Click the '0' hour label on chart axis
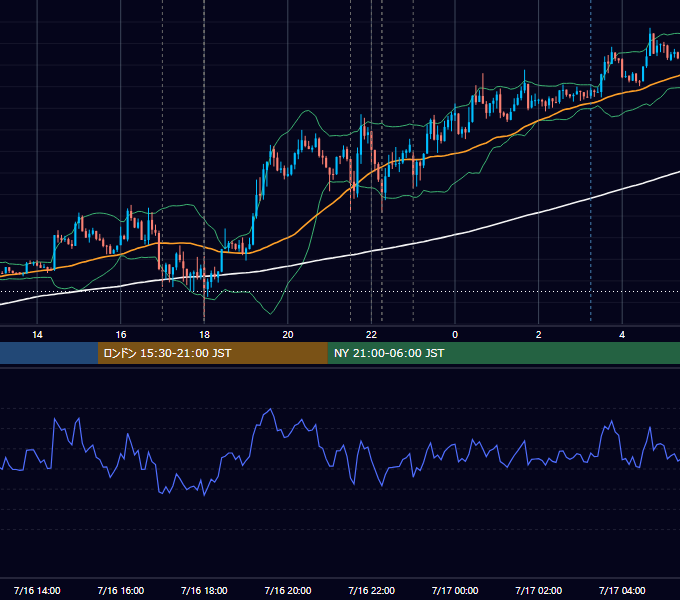 tap(455, 335)
